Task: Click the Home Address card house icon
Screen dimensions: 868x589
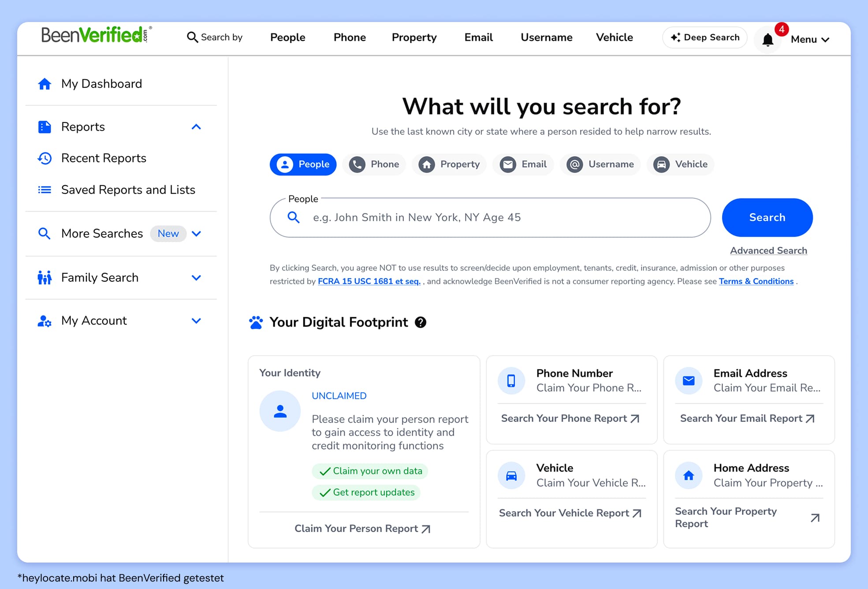Action: [689, 476]
